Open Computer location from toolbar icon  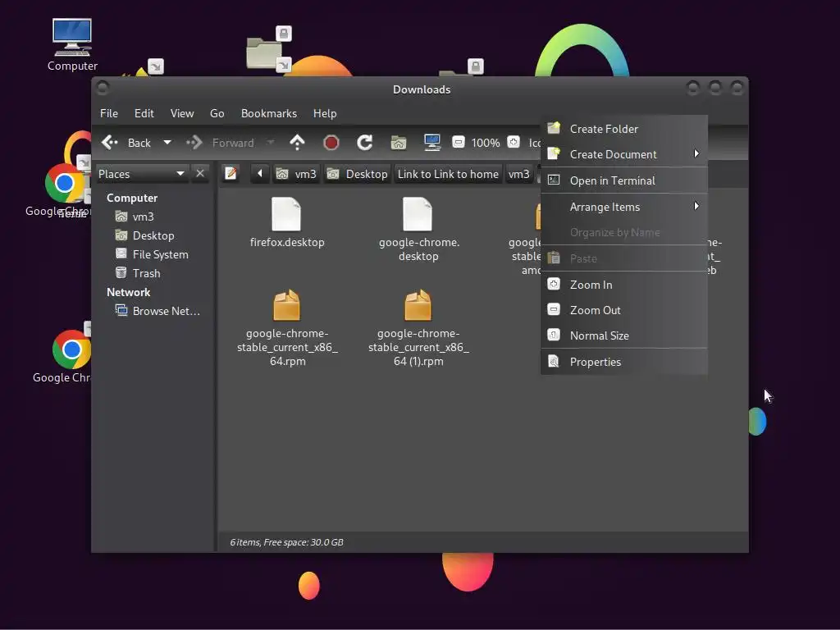coord(431,142)
